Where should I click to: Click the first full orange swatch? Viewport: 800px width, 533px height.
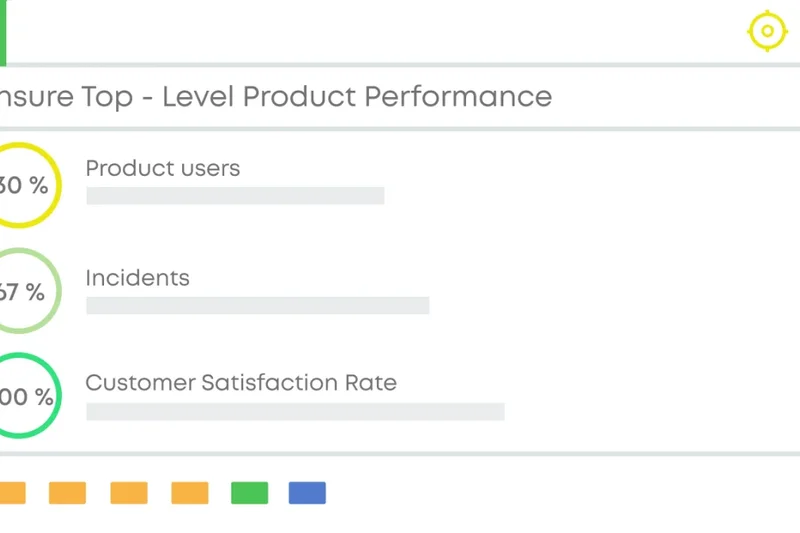pos(67,493)
